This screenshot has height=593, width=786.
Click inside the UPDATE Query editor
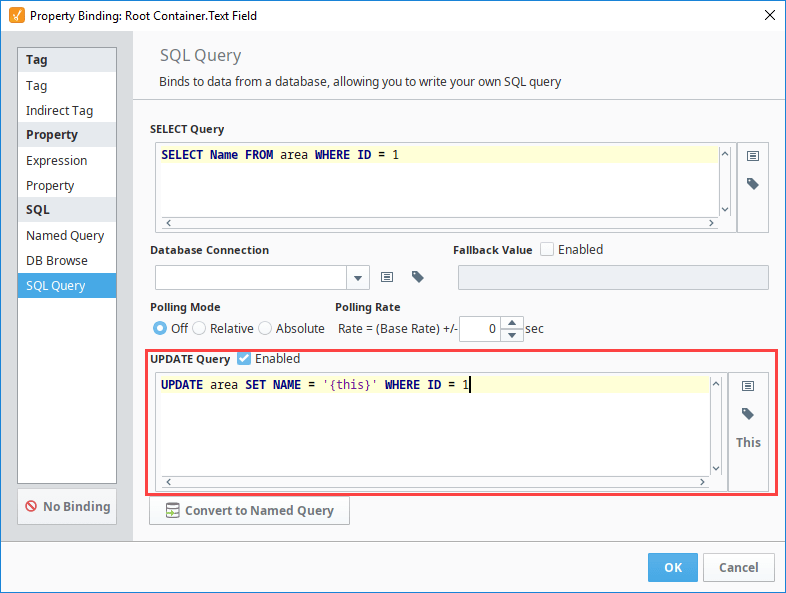coord(434,426)
